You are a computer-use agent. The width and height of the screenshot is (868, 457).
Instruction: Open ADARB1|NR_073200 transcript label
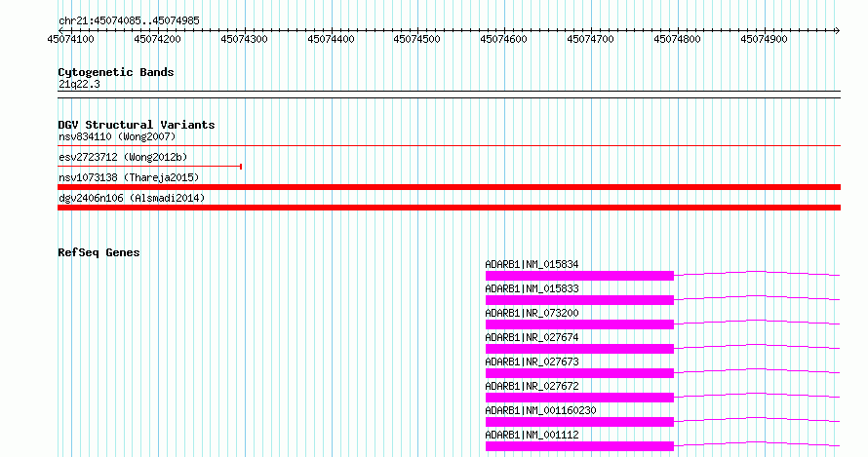tap(532, 313)
